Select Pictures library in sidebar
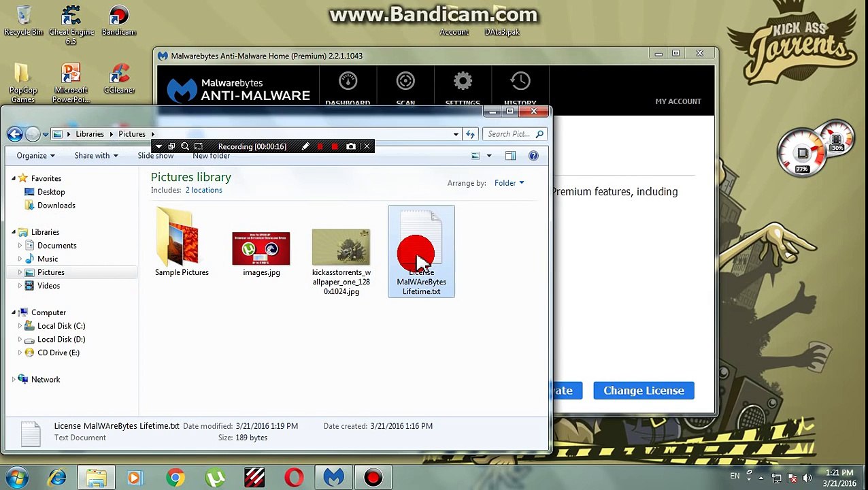 tap(51, 272)
